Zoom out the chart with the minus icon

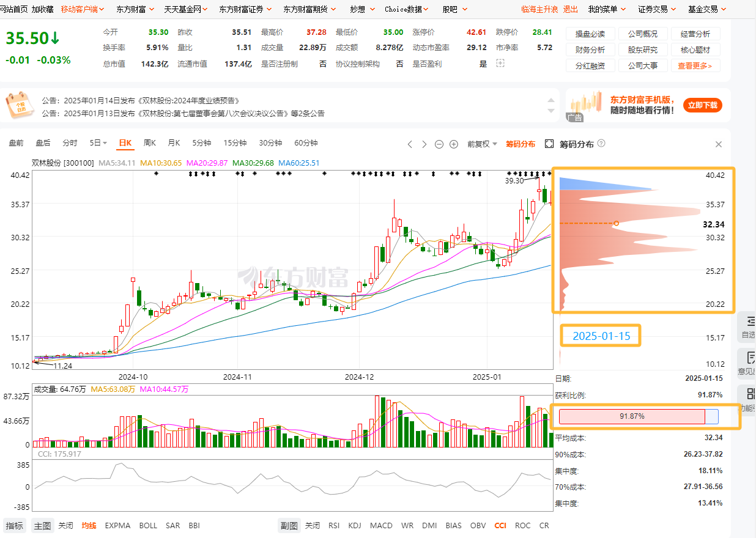pos(439,144)
